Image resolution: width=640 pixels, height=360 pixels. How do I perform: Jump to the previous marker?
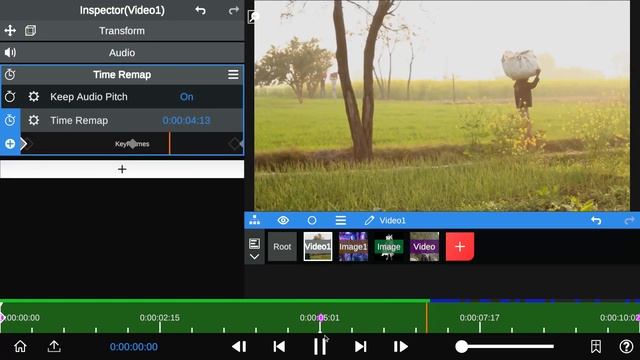tap(279, 347)
